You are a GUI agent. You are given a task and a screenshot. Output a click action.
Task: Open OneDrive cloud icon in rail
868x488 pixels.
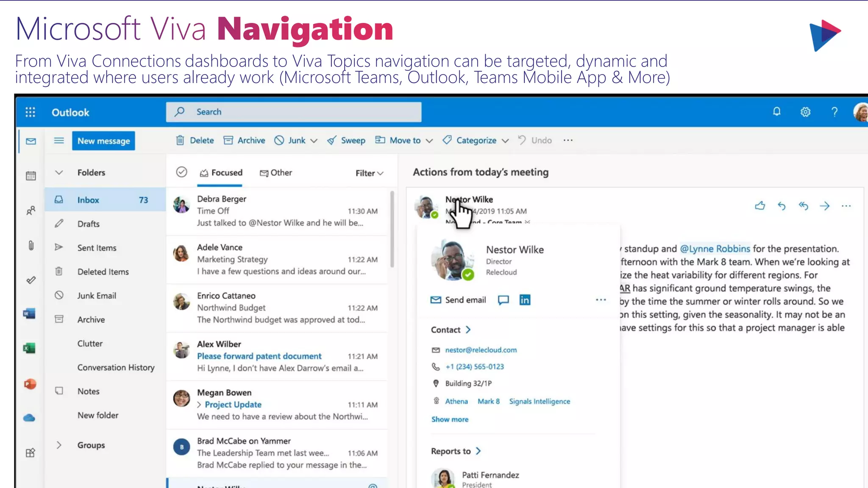click(x=29, y=418)
